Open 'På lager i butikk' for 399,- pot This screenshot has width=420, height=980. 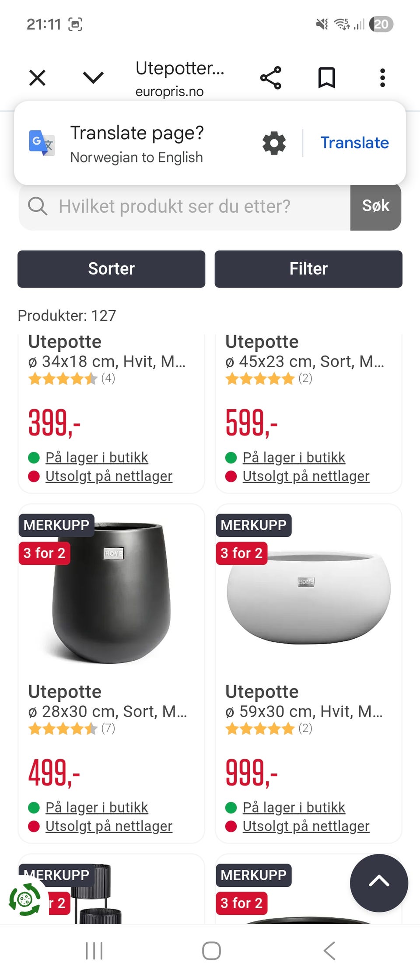click(x=97, y=458)
